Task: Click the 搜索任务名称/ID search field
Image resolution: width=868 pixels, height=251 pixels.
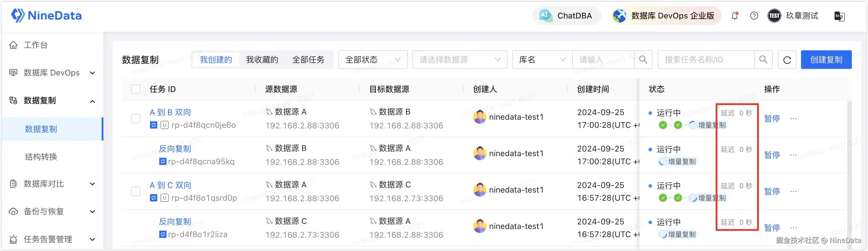Action: [x=706, y=60]
